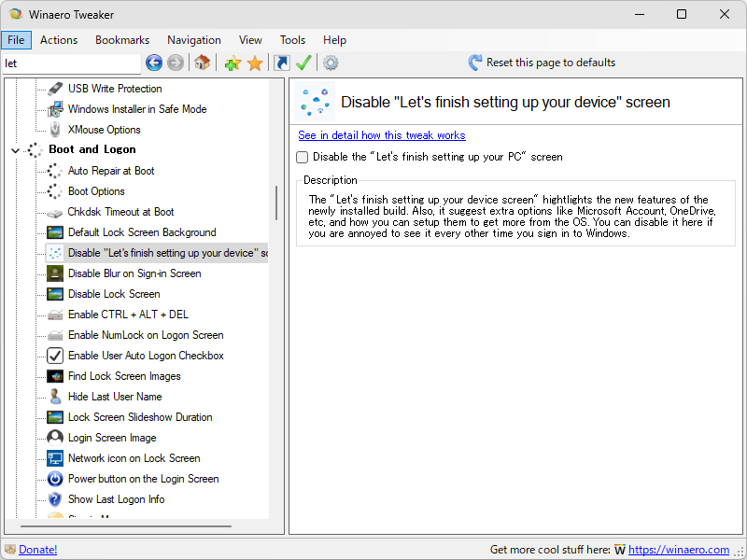Open the Tools menu
The height and width of the screenshot is (560, 747).
tap(292, 39)
